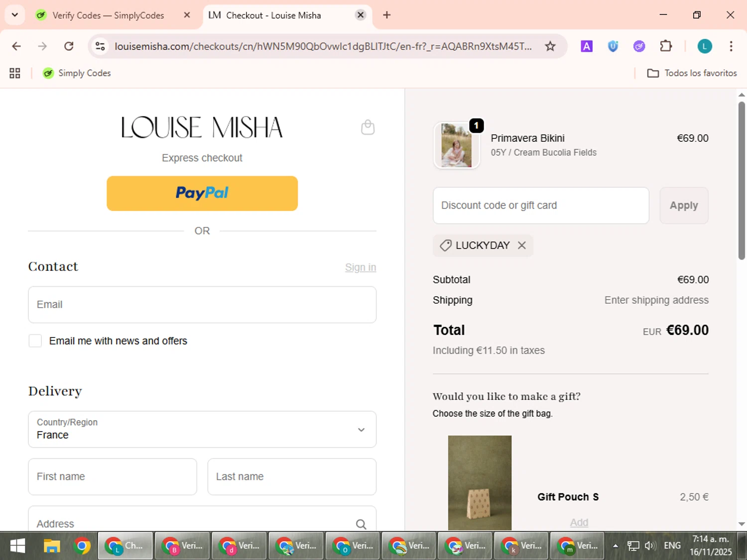
Task: Click the Enter shipping address text
Action: 656,300
